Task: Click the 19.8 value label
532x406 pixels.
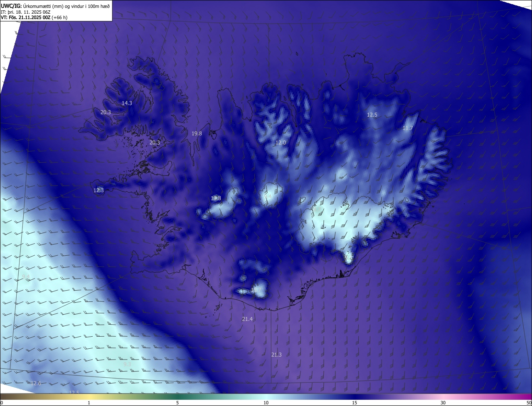Action: click(197, 133)
